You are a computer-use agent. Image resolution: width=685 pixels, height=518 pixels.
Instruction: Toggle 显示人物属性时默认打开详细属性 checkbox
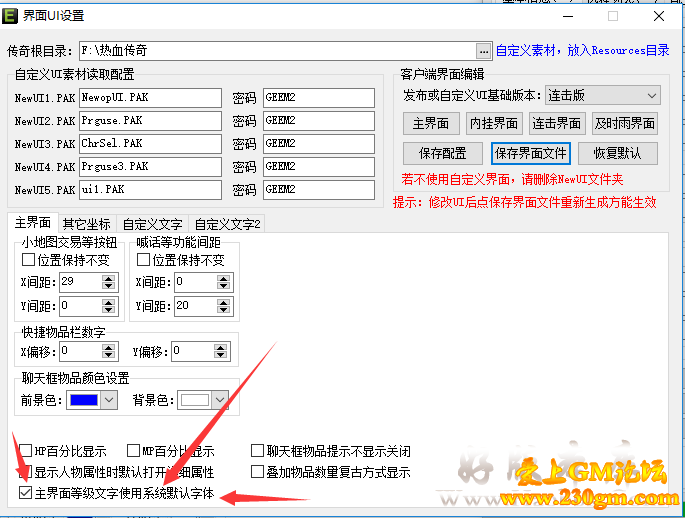pos(25,471)
